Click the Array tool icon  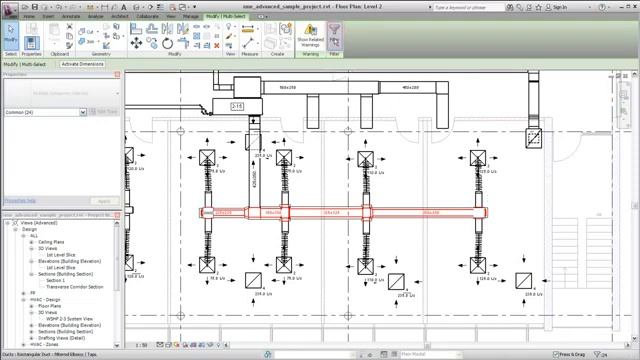196,36
